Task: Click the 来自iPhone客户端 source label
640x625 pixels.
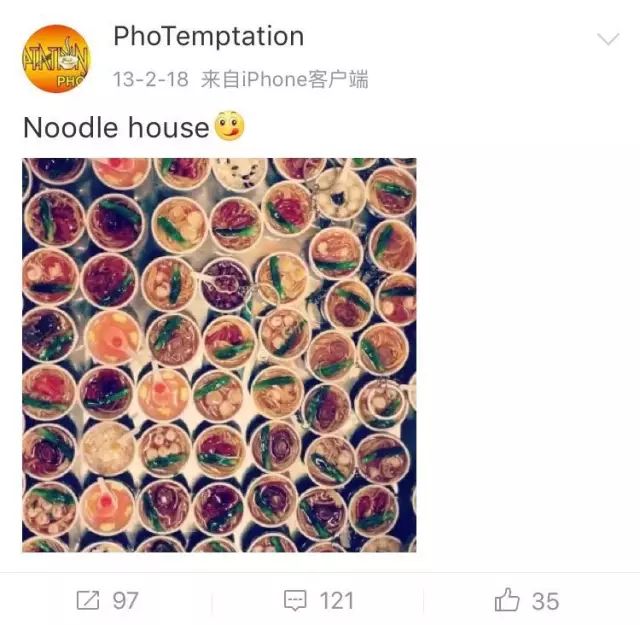Action: pos(284,79)
